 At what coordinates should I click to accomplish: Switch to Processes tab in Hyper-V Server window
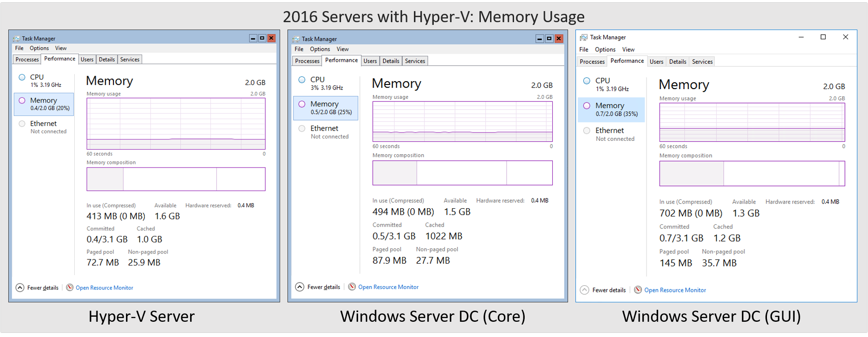click(27, 60)
